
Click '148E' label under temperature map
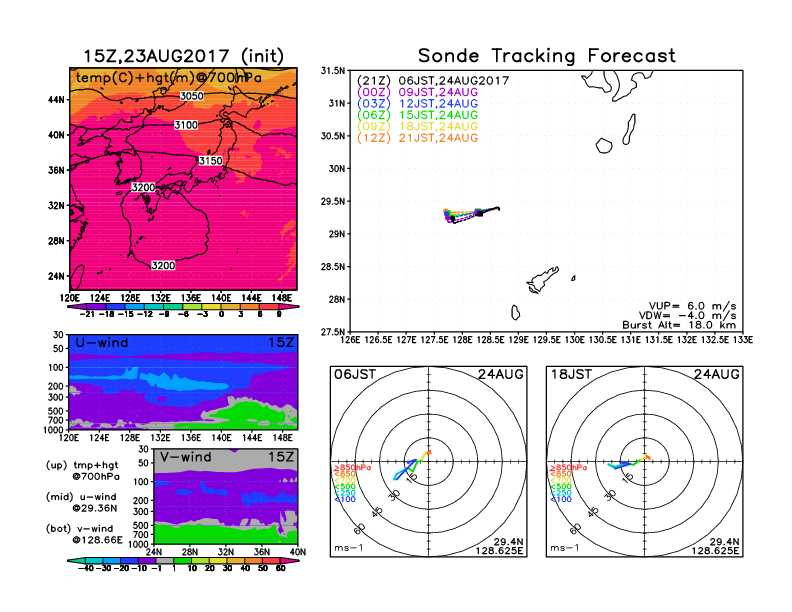point(282,298)
